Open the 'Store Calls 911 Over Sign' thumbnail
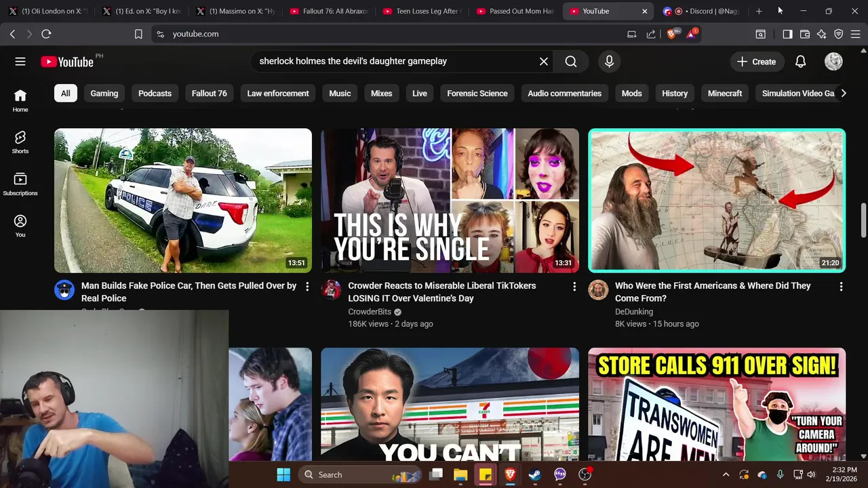Image resolution: width=868 pixels, height=488 pixels. point(717,405)
